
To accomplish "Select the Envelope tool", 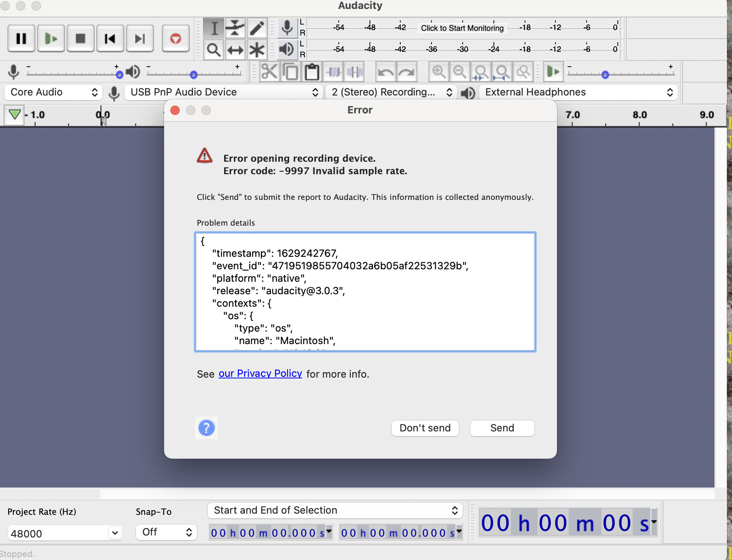I will point(235,28).
